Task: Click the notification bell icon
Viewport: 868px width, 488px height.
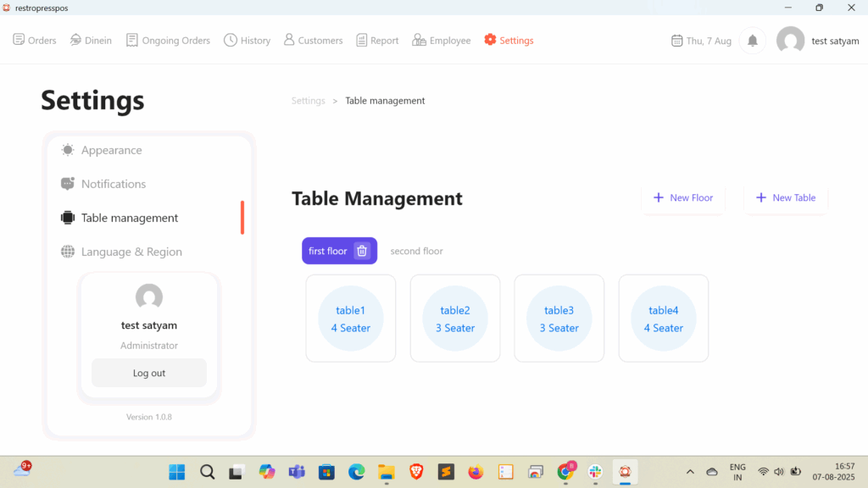Action: point(752,41)
